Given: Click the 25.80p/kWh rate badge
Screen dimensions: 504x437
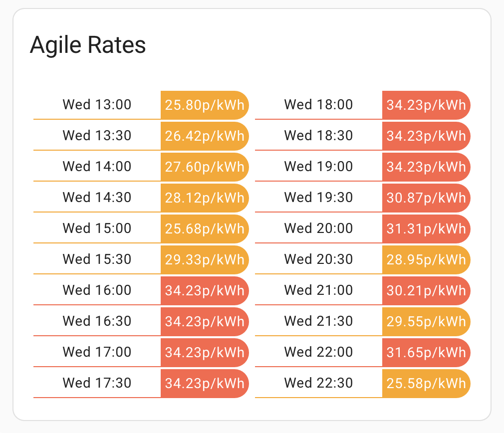Looking at the screenshot, I should (x=205, y=105).
